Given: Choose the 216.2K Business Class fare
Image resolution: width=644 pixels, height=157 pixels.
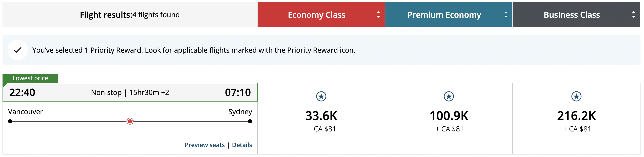Looking at the screenshot, I should 576,116.
